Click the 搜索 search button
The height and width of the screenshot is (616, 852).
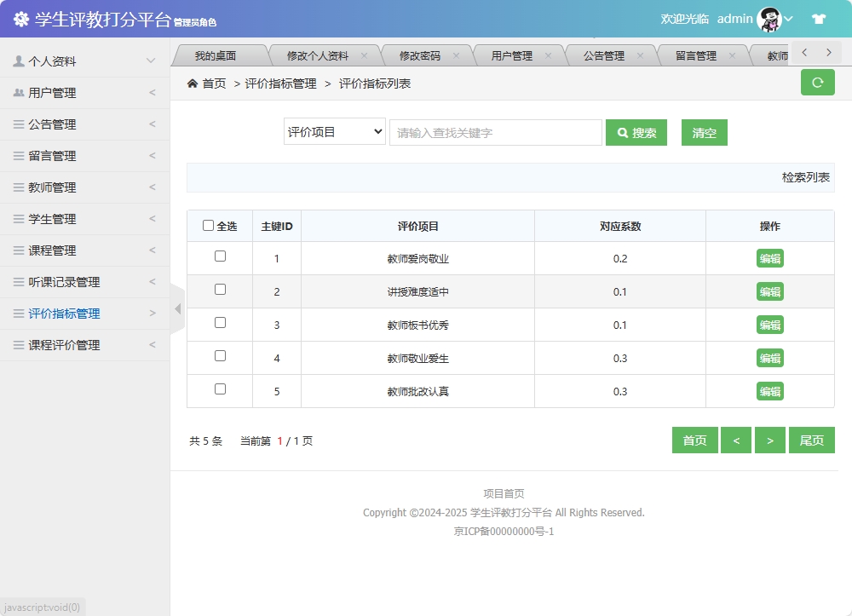(636, 132)
